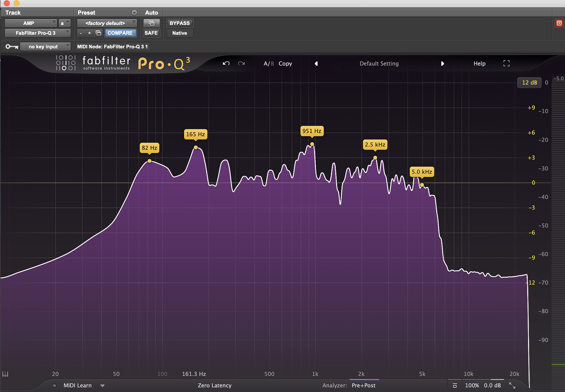Click the next preset plus button
The height and width of the screenshot is (392, 565).
89,33
